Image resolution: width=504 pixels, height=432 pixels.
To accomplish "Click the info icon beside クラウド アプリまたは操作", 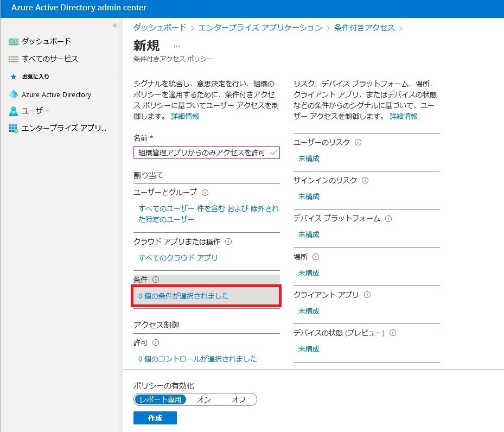I will pos(228,242).
